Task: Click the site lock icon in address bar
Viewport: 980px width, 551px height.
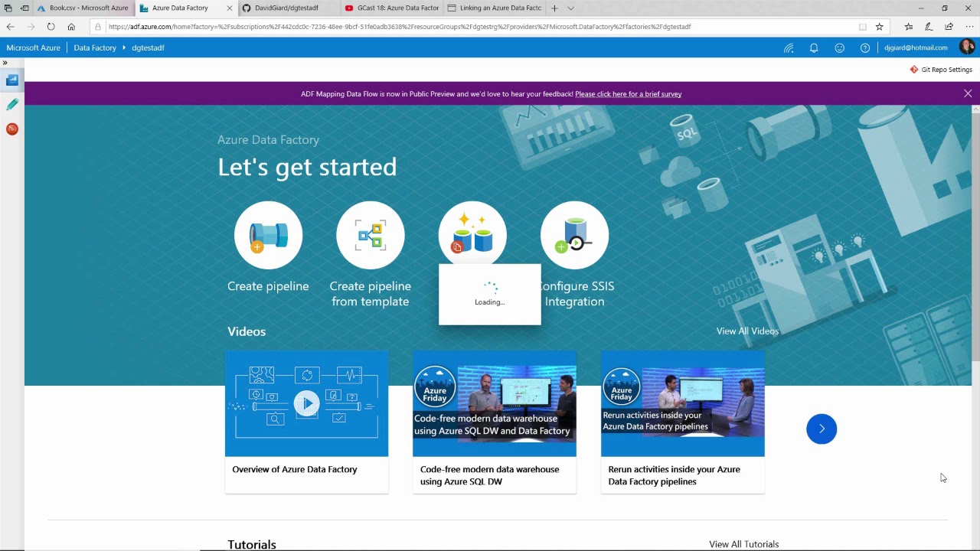Action: pyautogui.click(x=98, y=27)
